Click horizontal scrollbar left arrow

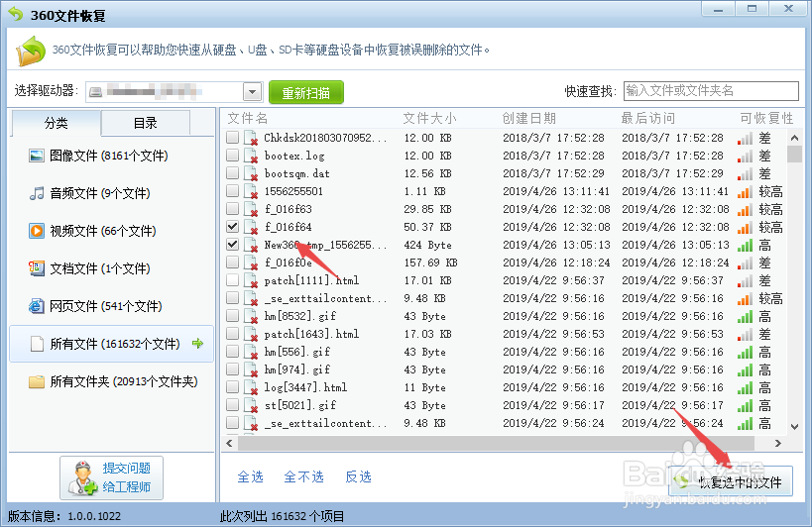pyautogui.click(x=229, y=443)
